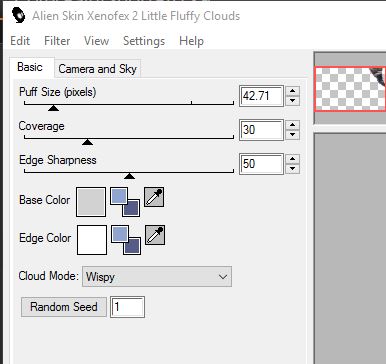
Task: Open foreground/background swatches for Edge Color
Action: coord(126,240)
